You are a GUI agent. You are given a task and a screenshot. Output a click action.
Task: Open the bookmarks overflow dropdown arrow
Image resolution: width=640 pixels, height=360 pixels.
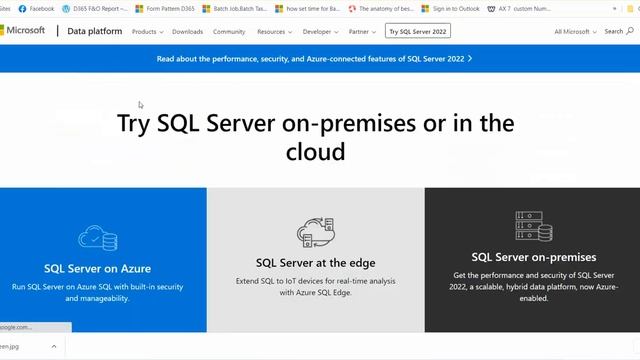[614, 9]
